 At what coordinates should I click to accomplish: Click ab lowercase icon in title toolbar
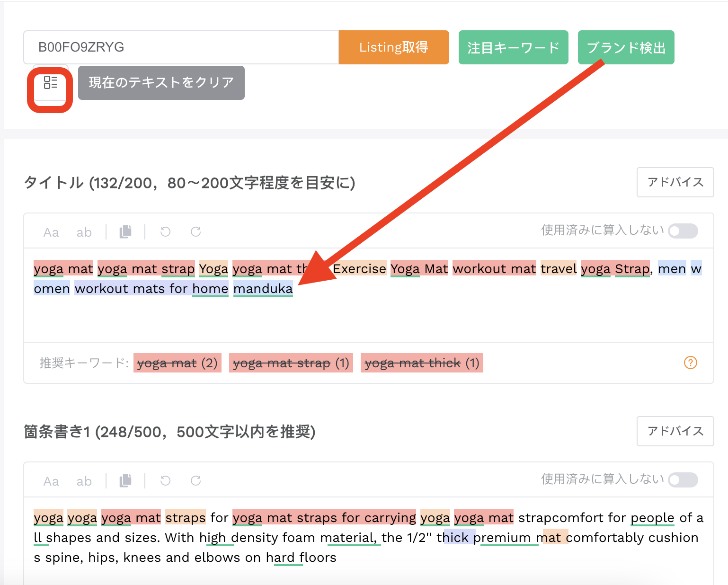(84, 232)
